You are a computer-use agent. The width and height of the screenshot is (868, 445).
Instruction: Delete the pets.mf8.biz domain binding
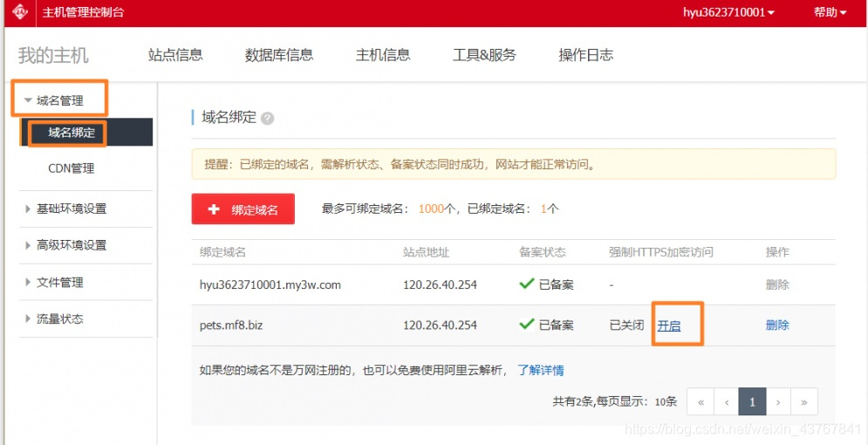tap(777, 325)
